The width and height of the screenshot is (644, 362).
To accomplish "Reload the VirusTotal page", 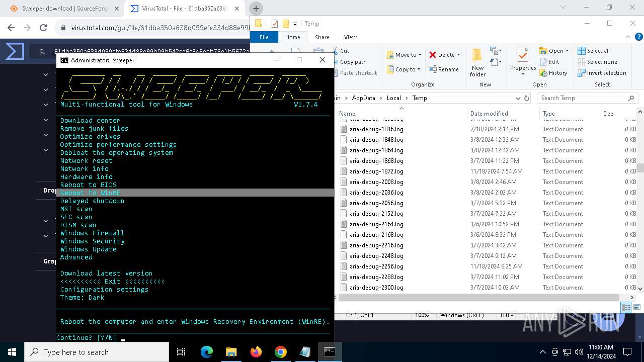I will pos(43,28).
